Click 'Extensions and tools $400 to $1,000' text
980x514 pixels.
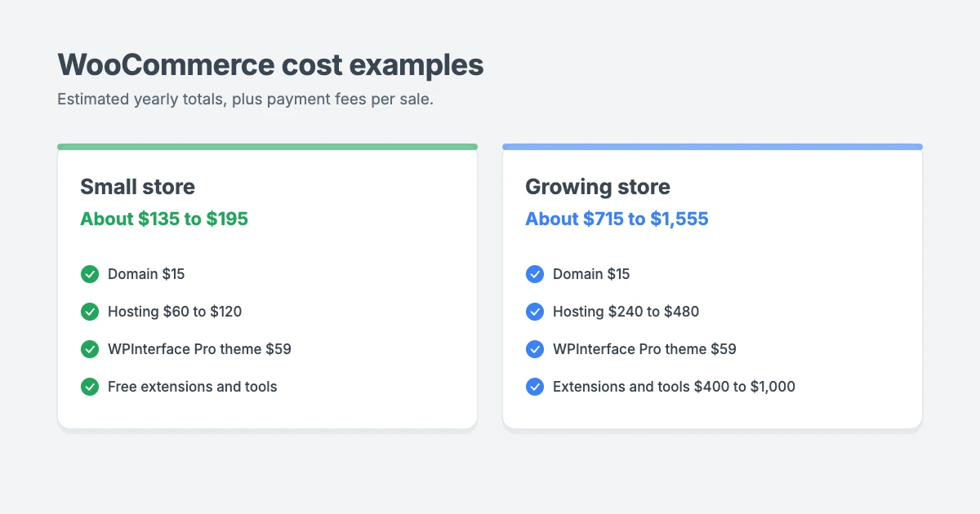tap(674, 387)
